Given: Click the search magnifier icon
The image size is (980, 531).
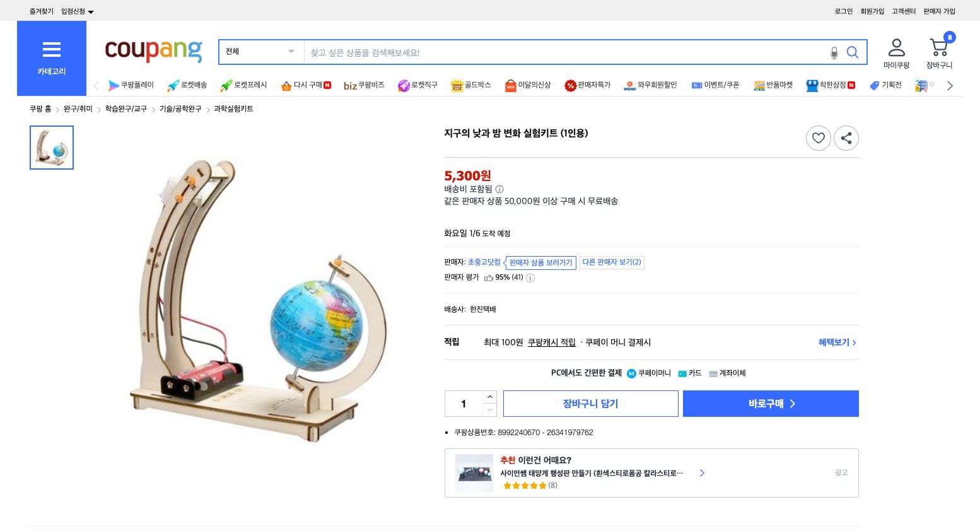Looking at the screenshot, I should 853,52.
